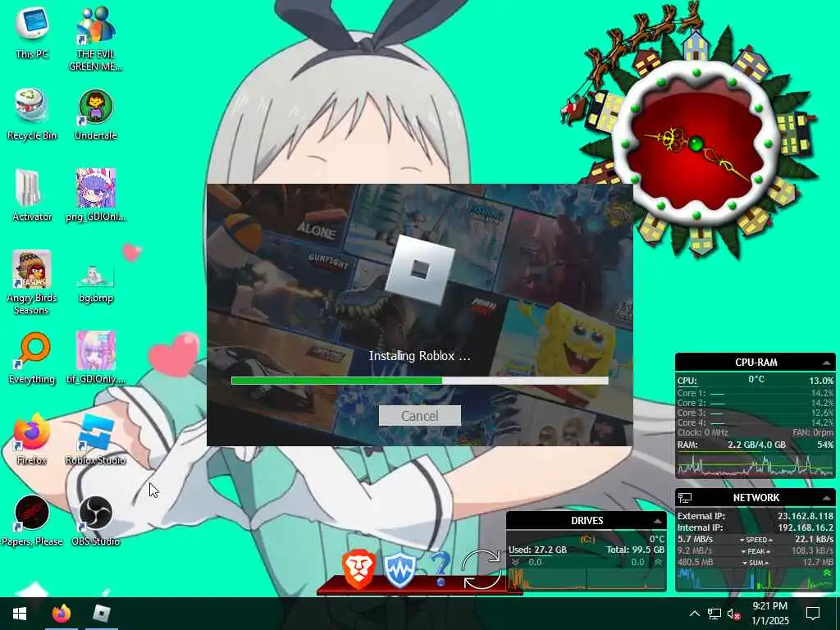Click the circular refresh arrows dock icon
Viewport: 840px width, 630px height.
point(481,570)
